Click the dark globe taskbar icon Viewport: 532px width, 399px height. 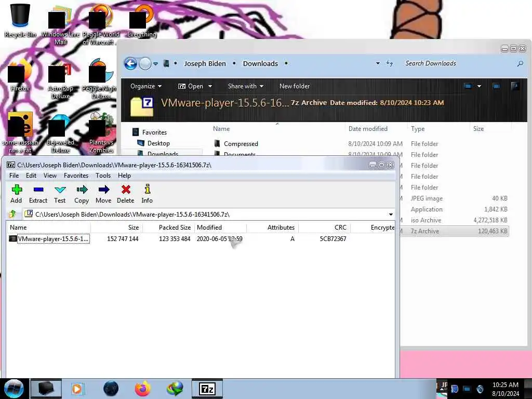click(x=111, y=389)
